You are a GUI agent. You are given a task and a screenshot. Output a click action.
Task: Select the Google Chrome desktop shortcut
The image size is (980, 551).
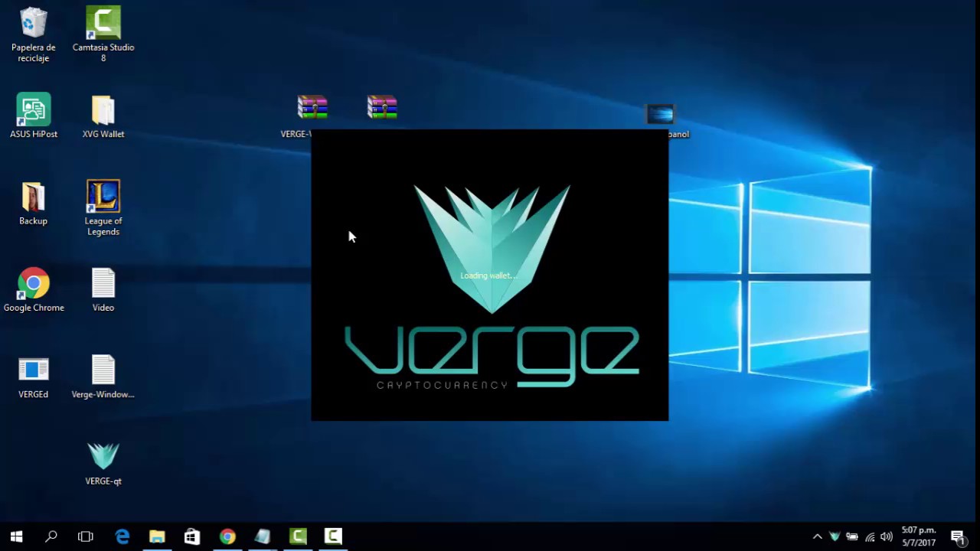click(34, 290)
